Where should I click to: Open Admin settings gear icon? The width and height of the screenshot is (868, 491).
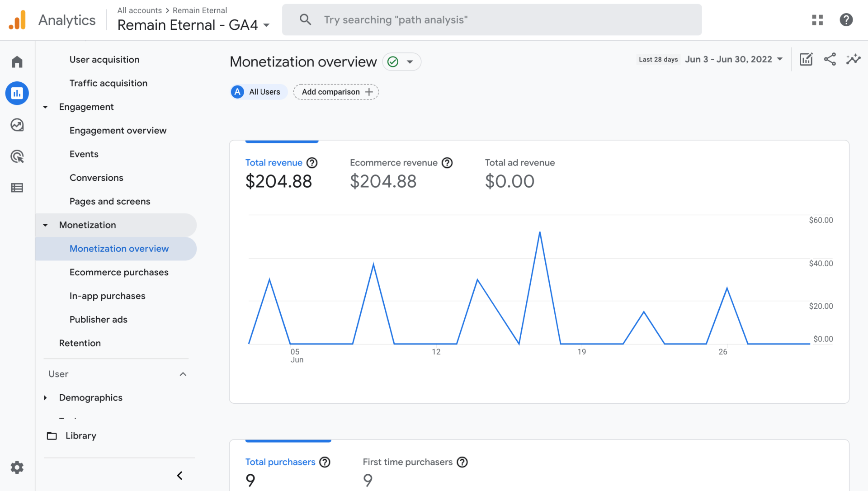point(17,467)
